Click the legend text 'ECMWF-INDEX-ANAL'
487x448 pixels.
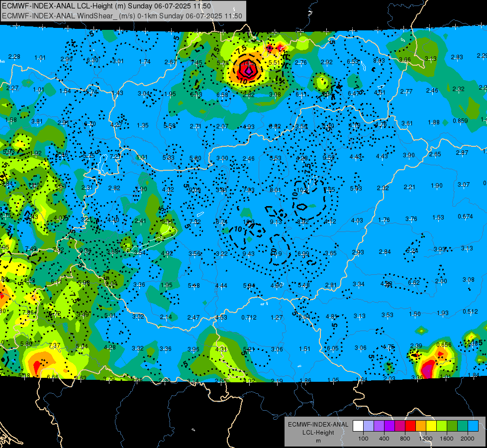point(318,425)
